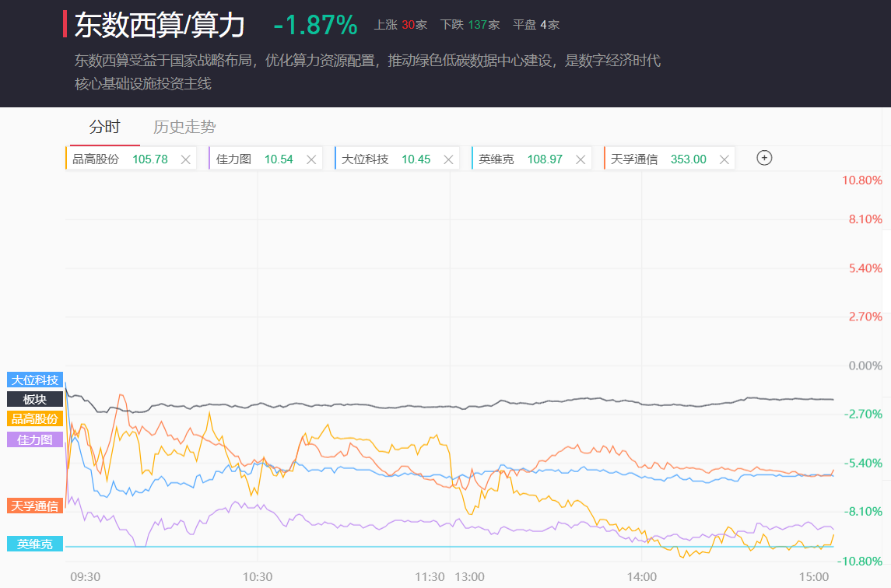The image size is (891, 588).
Task: Click the 下跌 137家 falling count
Action: coord(469,25)
